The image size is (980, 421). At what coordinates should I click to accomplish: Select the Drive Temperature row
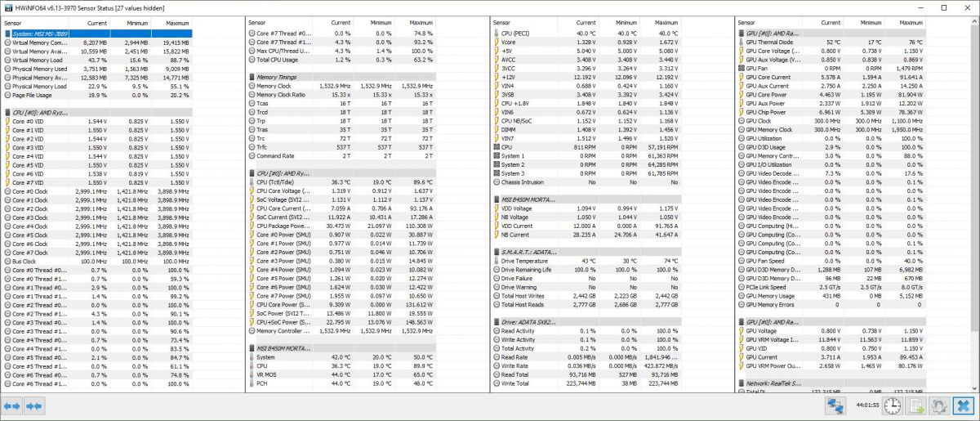(x=587, y=261)
